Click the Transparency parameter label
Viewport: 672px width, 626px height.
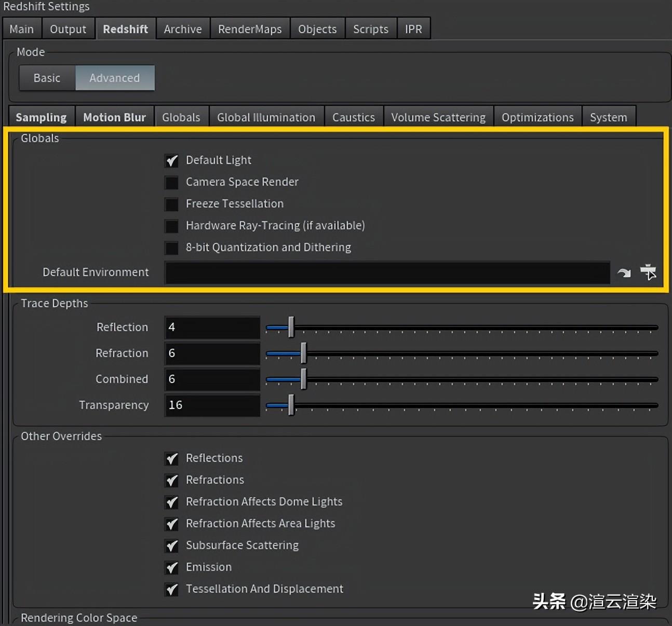[114, 405]
